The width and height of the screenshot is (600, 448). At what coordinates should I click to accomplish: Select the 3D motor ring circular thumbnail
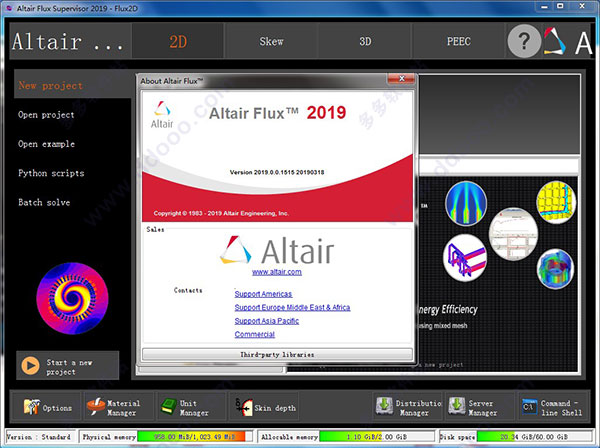pos(555,269)
